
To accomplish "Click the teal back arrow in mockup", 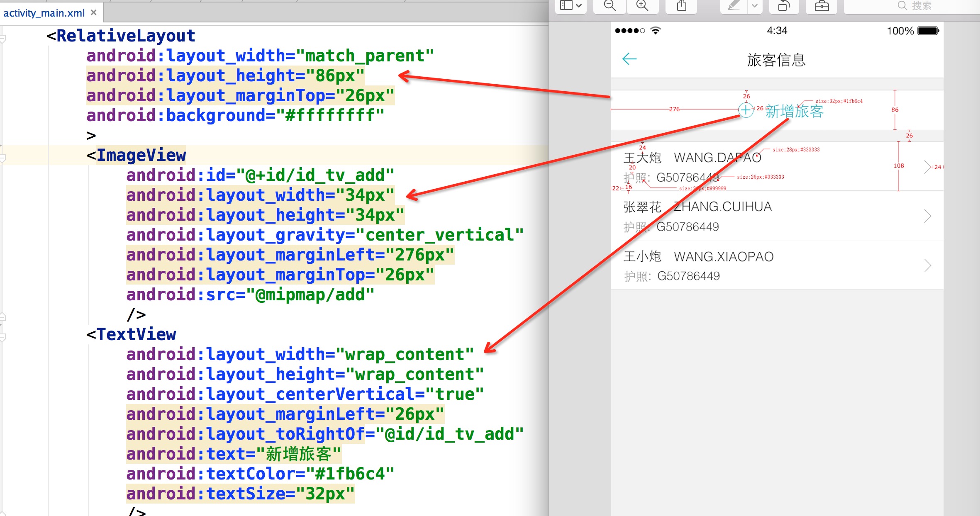I will (x=629, y=59).
